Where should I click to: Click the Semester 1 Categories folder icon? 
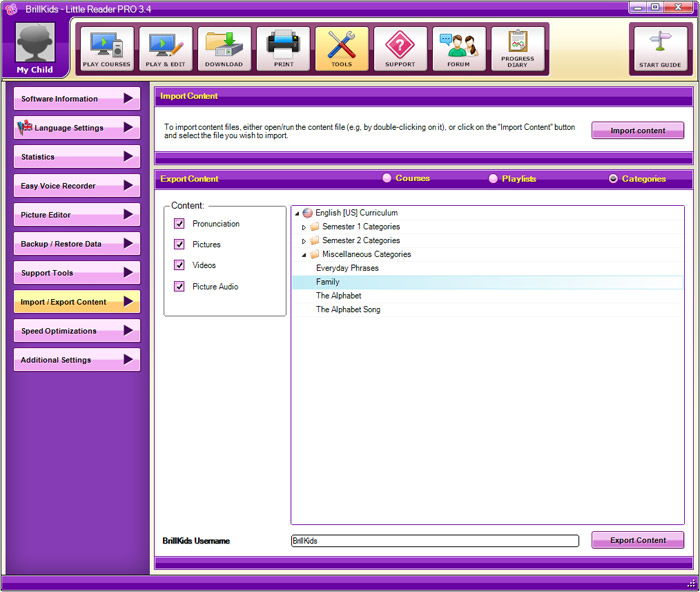pos(315,226)
